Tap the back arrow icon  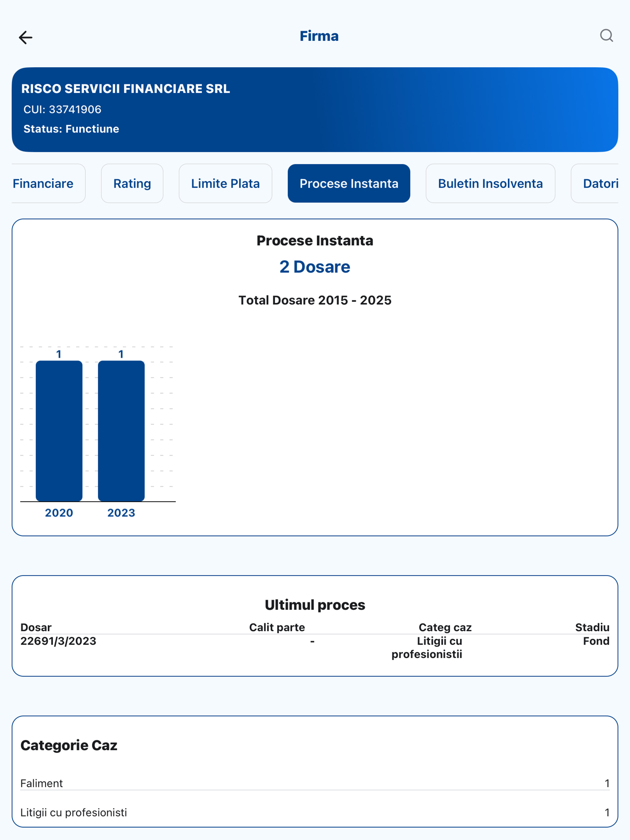(x=25, y=37)
